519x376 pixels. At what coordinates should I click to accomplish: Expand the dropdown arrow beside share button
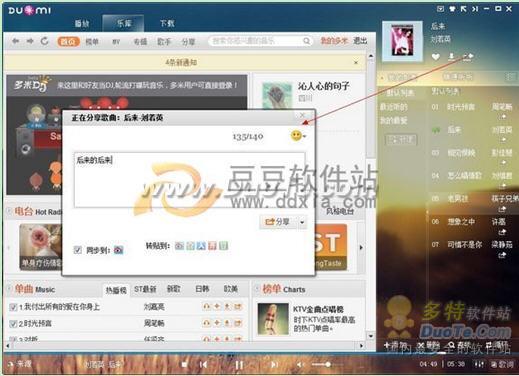coord(302,222)
